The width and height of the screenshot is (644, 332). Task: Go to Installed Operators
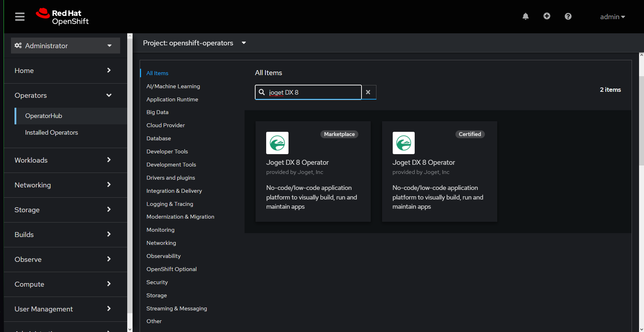point(51,133)
